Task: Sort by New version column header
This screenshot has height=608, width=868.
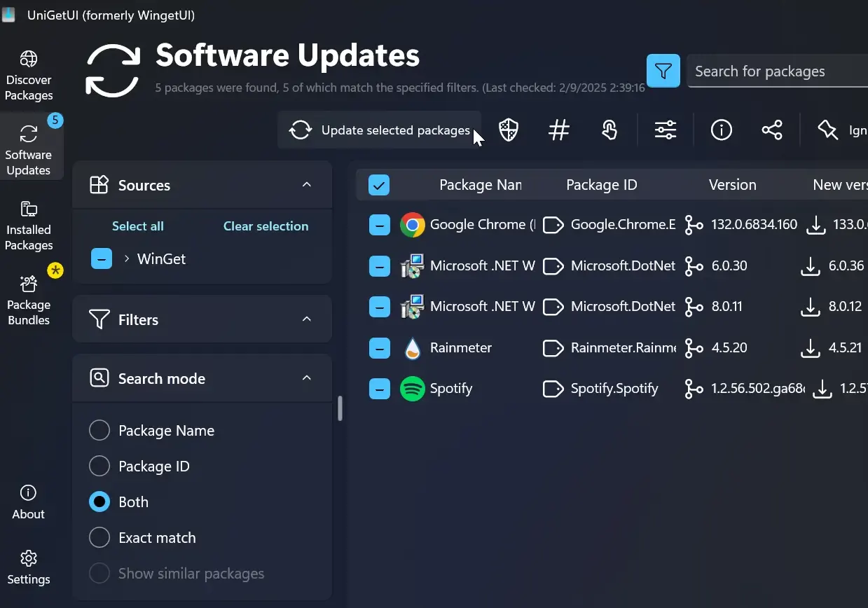Action: pyautogui.click(x=840, y=185)
